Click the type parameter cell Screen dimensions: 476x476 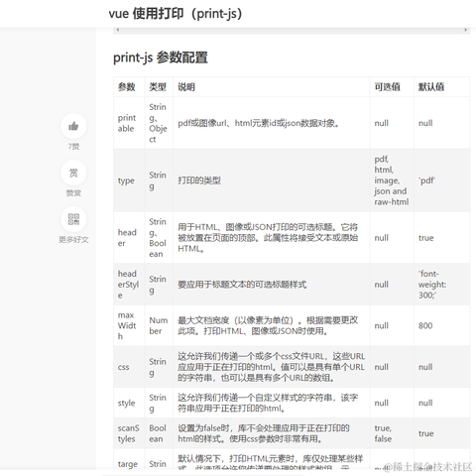129,180
